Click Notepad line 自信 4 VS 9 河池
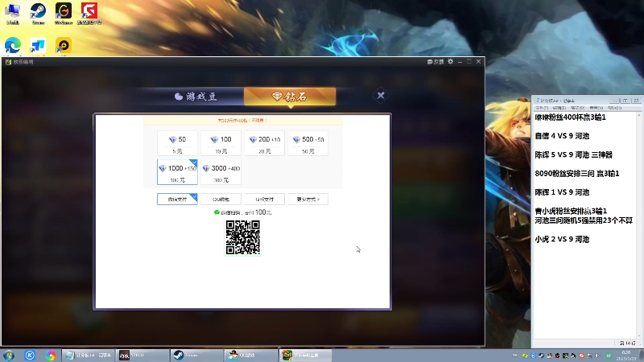This screenshot has width=644, height=362. (x=562, y=136)
